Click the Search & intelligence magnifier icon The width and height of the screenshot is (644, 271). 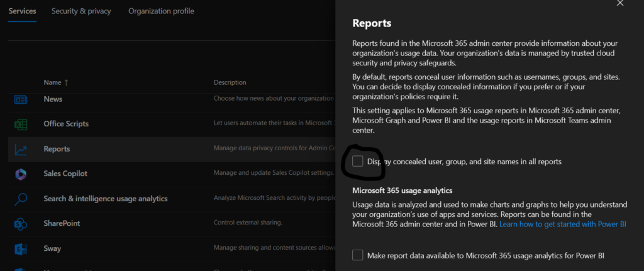point(21,199)
